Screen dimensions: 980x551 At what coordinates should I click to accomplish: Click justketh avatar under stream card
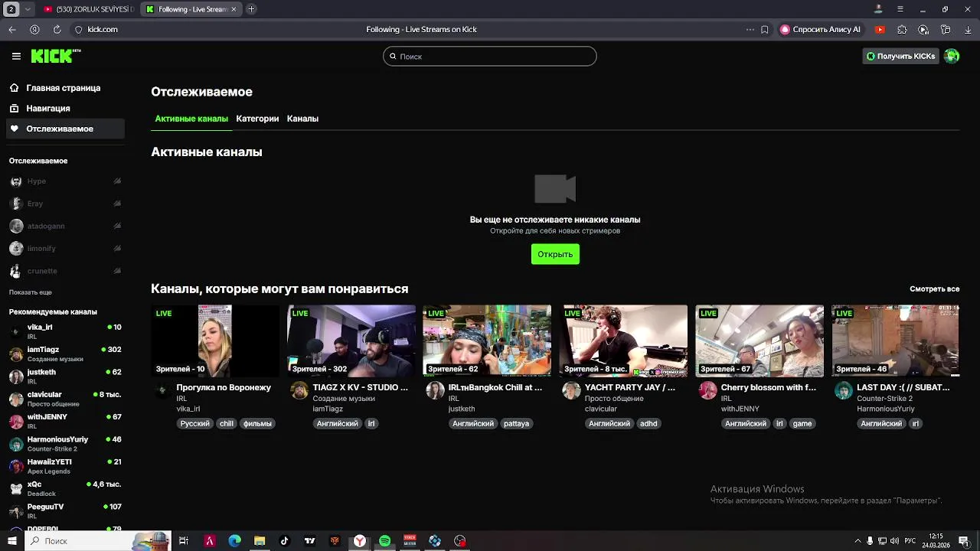point(436,390)
